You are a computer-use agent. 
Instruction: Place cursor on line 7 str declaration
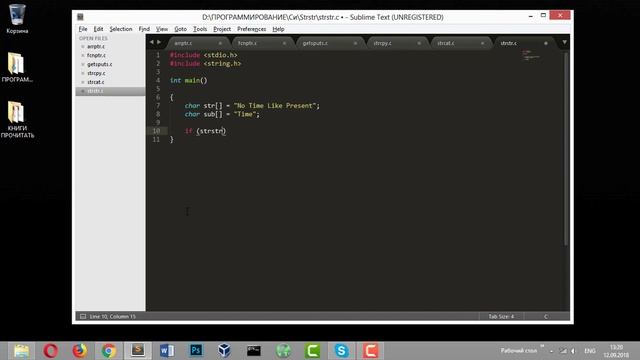coord(252,106)
